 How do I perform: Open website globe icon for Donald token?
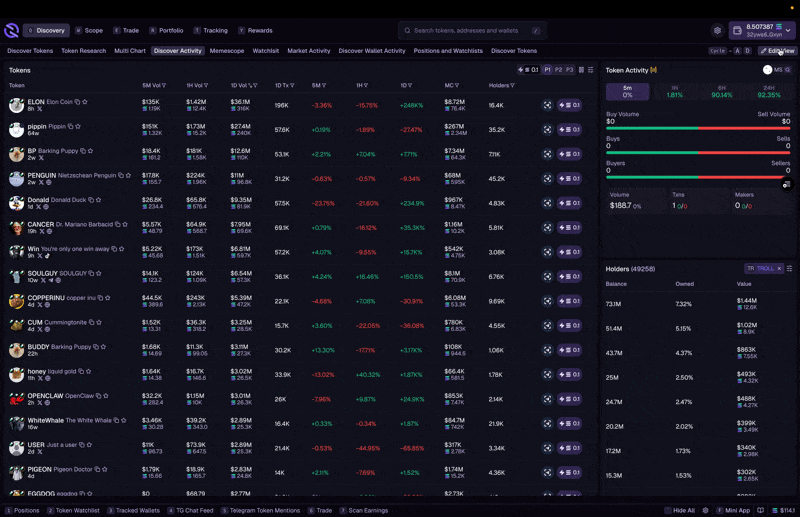coord(46,207)
